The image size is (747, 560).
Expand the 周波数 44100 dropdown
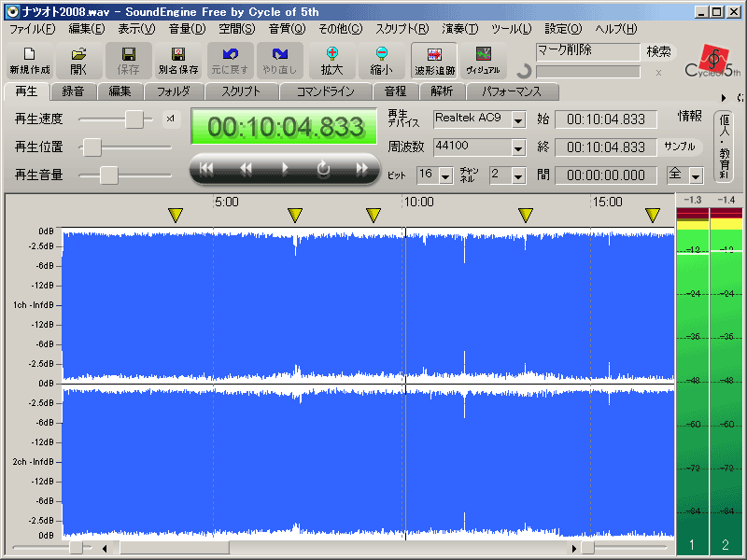(518, 147)
